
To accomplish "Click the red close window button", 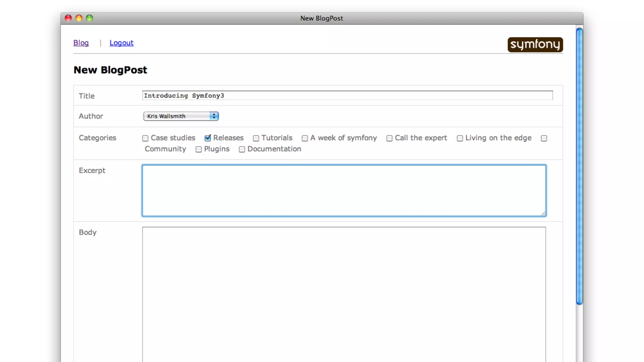I will 68,18.
